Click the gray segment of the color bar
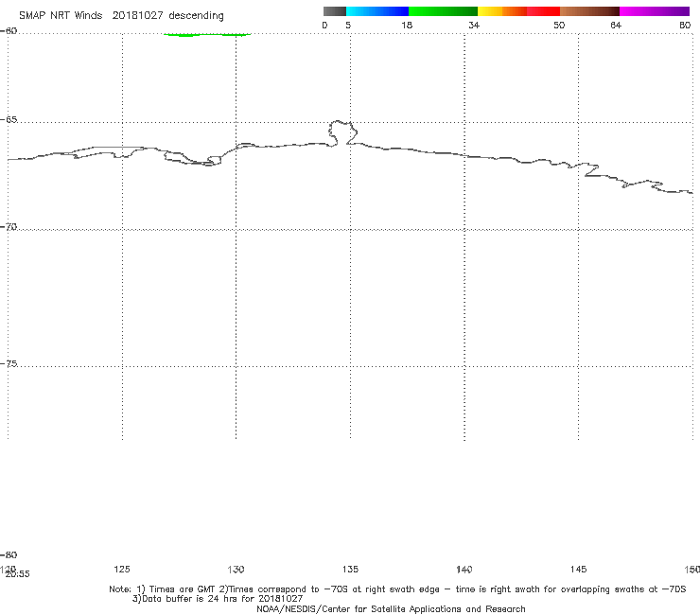The height and width of the screenshot is (615, 700). point(334,11)
